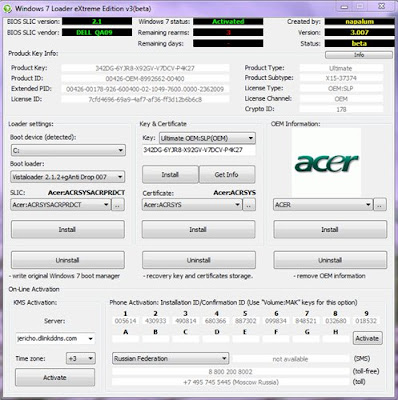Expand the SLIC Acer:ACRSYSACRPRDCT dropdown
The height and width of the screenshot is (400, 398).
tap(60, 205)
